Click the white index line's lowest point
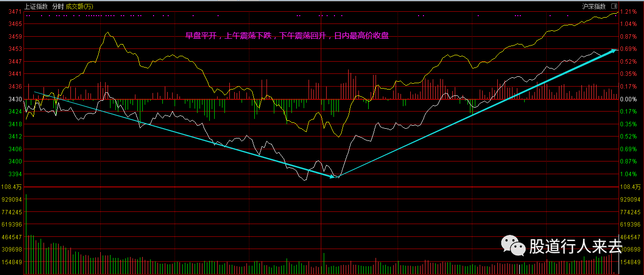Viewport: 644px width, 275px height. [x=305, y=181]
